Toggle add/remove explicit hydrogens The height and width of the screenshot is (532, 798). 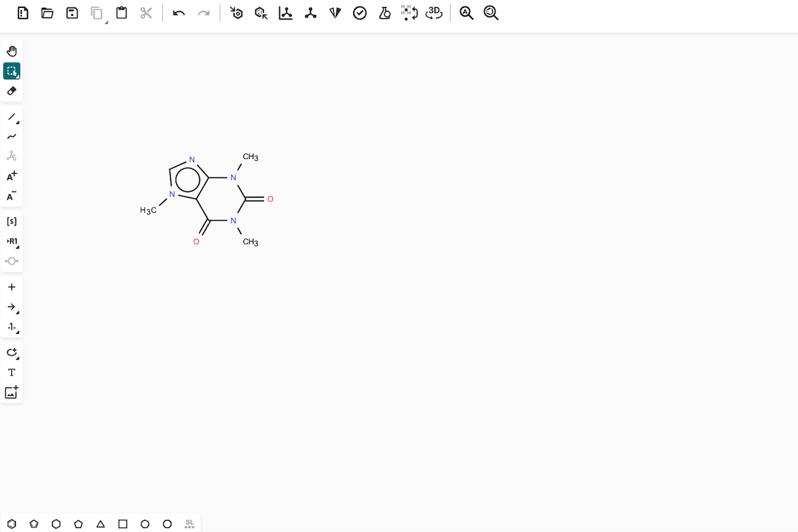coord(409,13)
